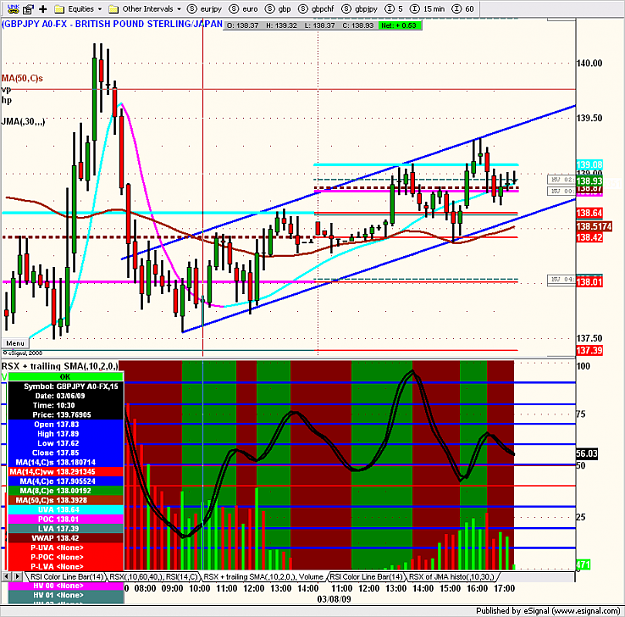
Task: Click the VWAP 138.42 data row
Action: 65,538
